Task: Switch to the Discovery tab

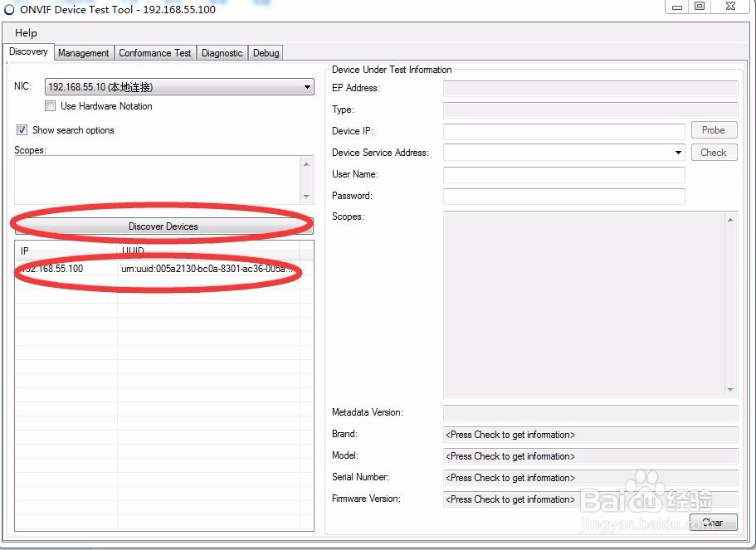Action: 28,51
